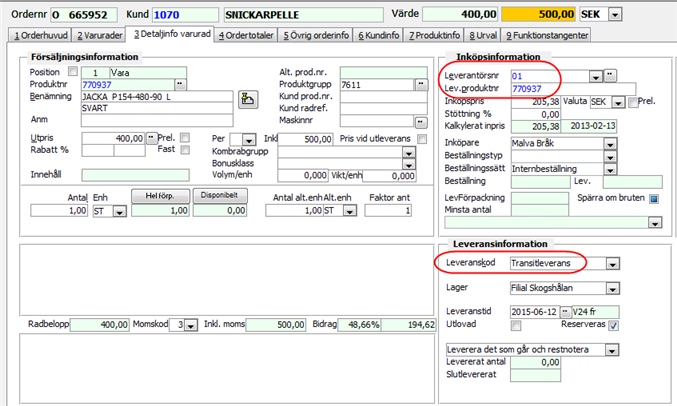Viewport: 677px width, 406px height.
Task: Open the Maskinnr lookup button
Action: click(x=421, y=123)
